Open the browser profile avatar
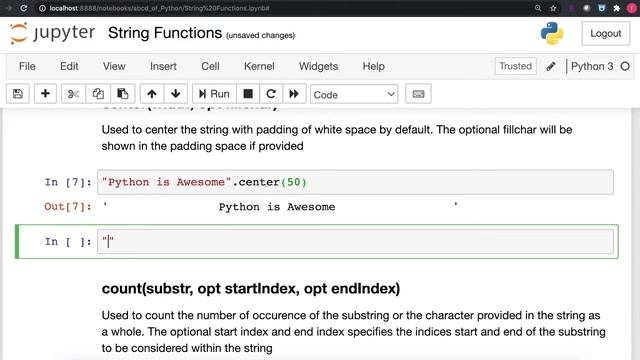640x360 pixels. pyautogui.click(x=631, y=8)
